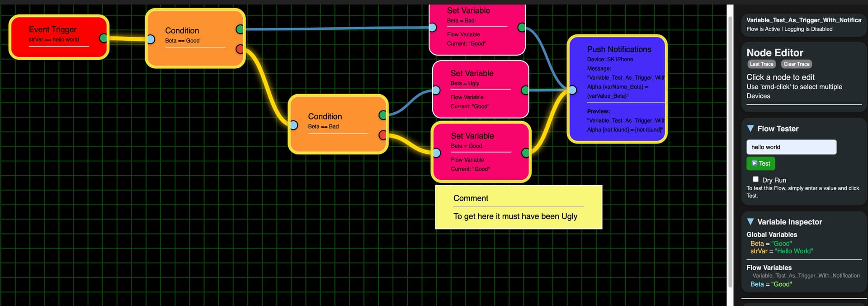This screenshot has width=868, height=306.
Task: Select the yellow Comment note
Action: tap(519, 207)
